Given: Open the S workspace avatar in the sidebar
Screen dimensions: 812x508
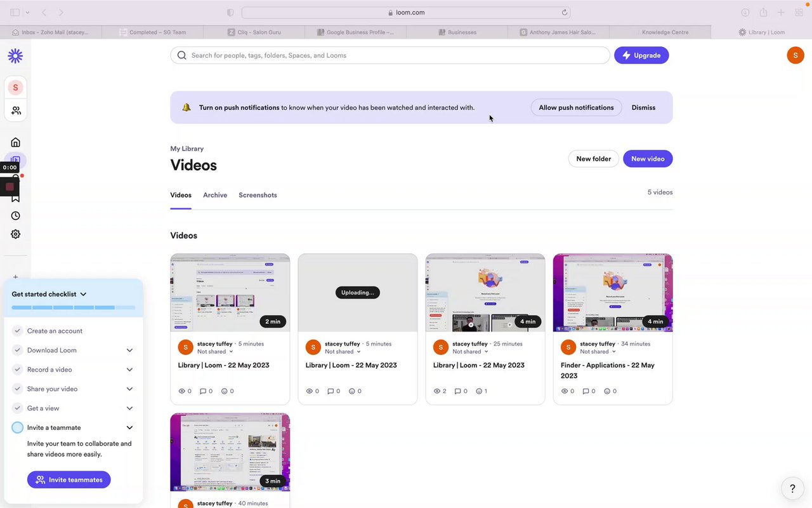Looking at the screenshot, I should point(15,88).
